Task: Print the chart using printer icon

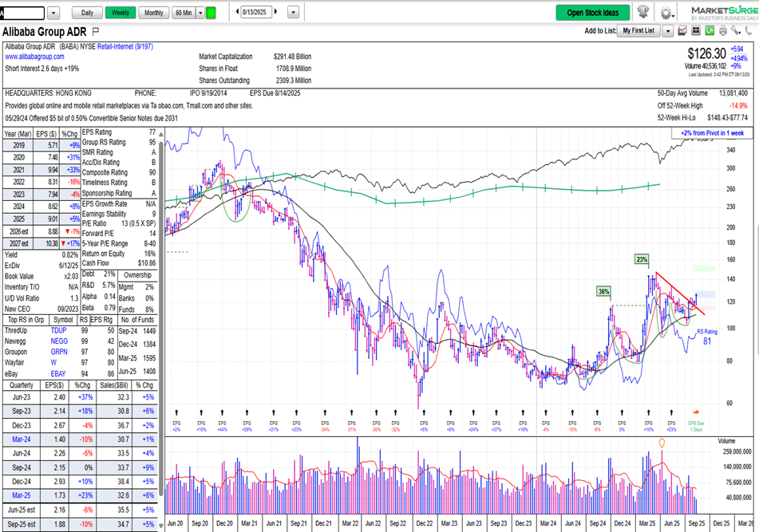Action: (x=723, y=31)
